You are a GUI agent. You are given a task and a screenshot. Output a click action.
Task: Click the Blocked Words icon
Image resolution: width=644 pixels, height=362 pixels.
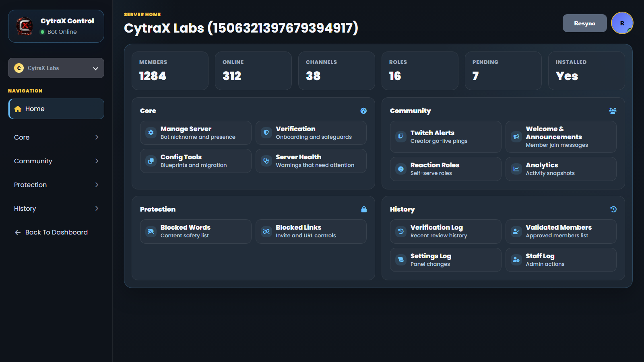pyautogui.click(x=151, y=231)
